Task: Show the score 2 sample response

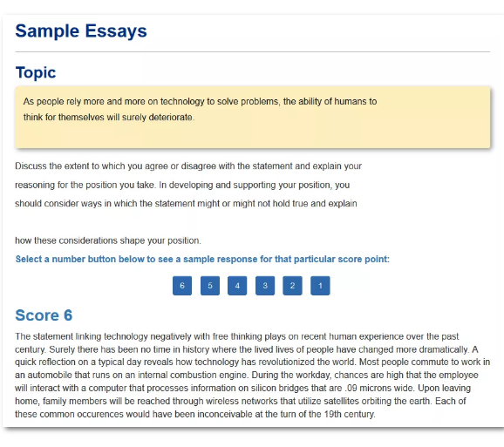Action: [x=292, y=286]
